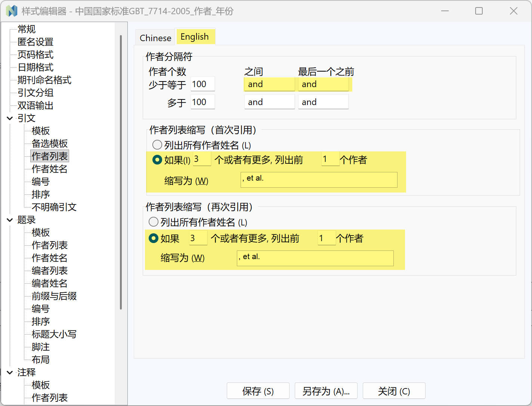Click the NoteExpress app icon in title bar
Viewport: 532px width, 406px height.
pyautogui.click(x=12, y=11)
